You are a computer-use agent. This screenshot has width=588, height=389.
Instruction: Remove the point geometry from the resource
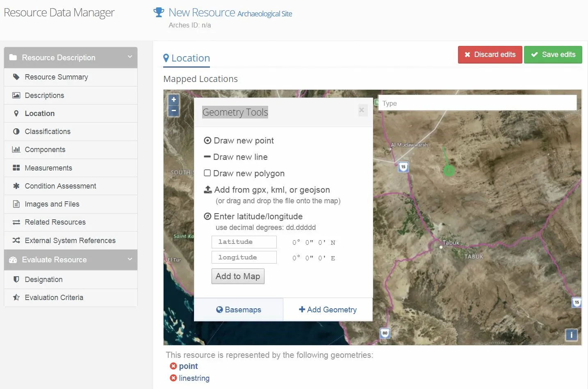[x=173, y=366]
